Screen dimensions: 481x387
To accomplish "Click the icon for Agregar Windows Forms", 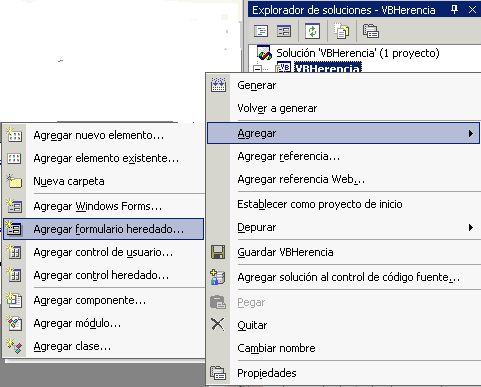I will coord(14,206).
